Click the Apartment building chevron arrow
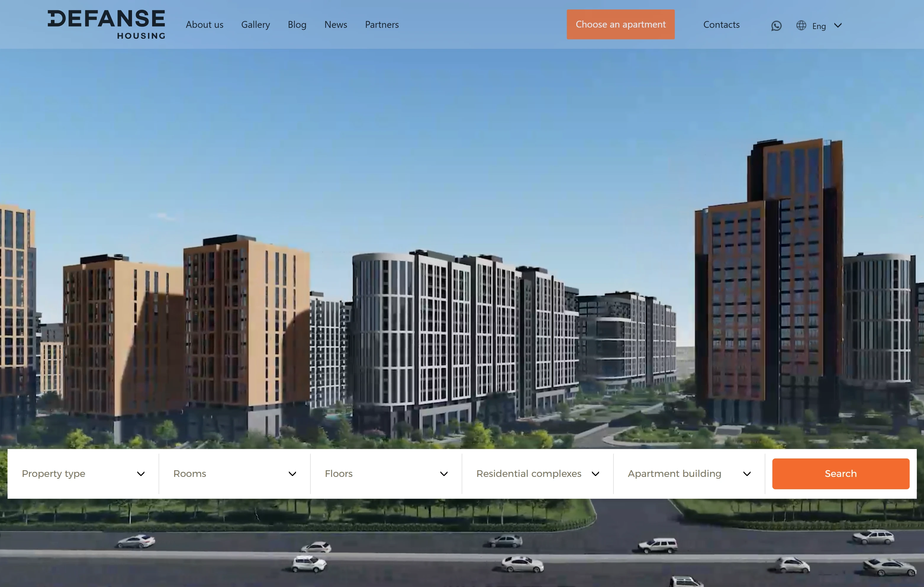 (747, 474)
